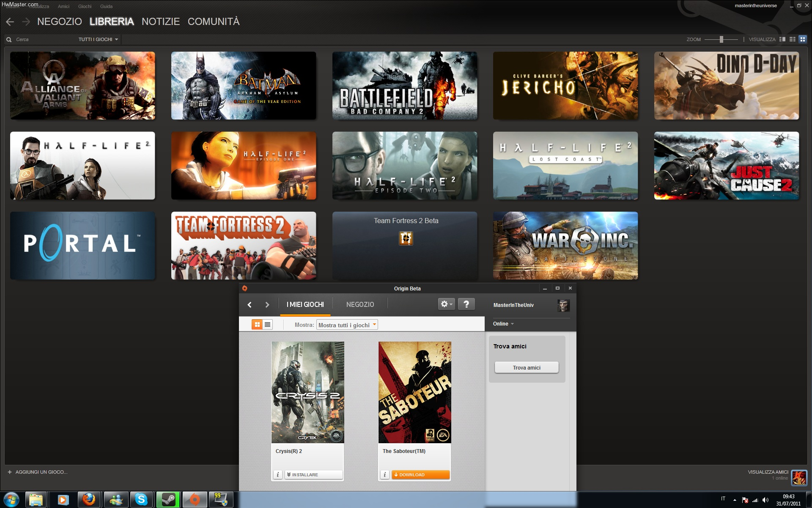The width and height of the screenshot is (812, 508).
Task: Go back in Origin Beta window
Action: [250, 305]
